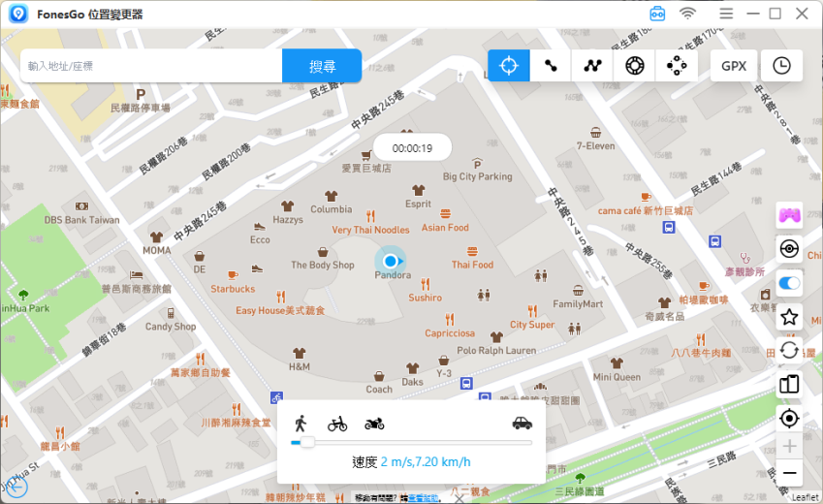Click the back arrow circle at bottom-left
Image resolution: width=823 pixels, height=504 pixels.
pyautogui.click(x=16, y=488)
